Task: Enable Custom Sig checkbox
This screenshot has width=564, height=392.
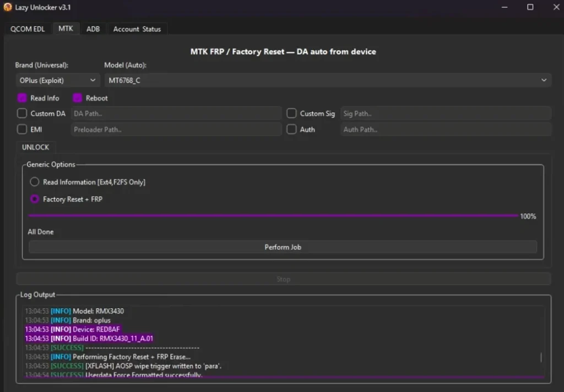Action: coord(291,113)
